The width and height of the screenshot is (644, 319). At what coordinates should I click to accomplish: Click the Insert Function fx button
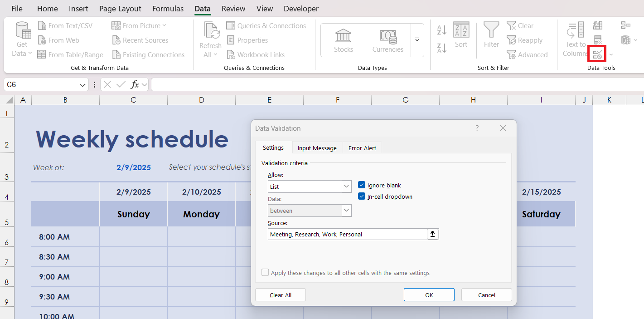click(135, 84)
